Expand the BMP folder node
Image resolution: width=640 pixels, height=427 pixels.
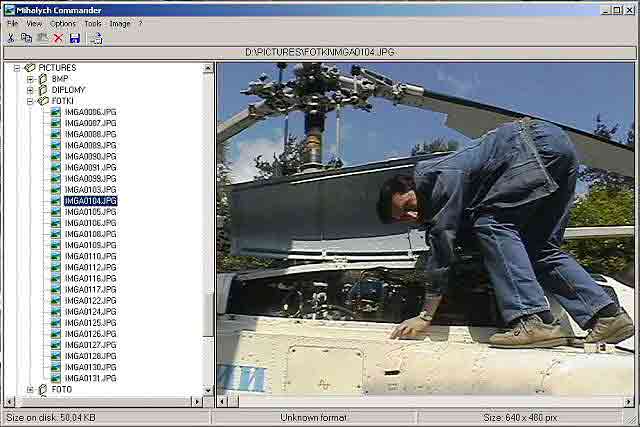pyautogui.click(x=30, y=79)
